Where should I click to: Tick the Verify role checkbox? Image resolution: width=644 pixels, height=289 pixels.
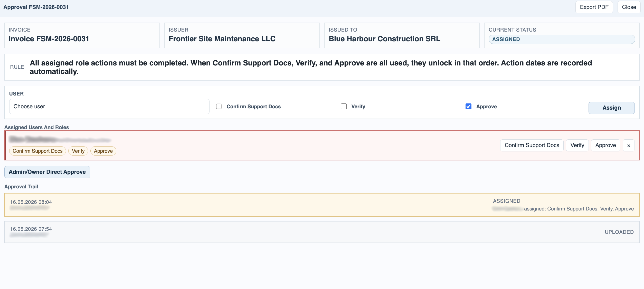point(344,107)
